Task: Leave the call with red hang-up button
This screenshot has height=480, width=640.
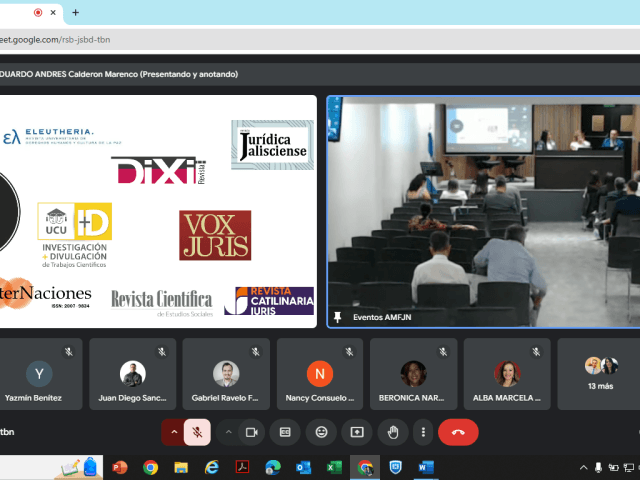Action: click(458, 432)
